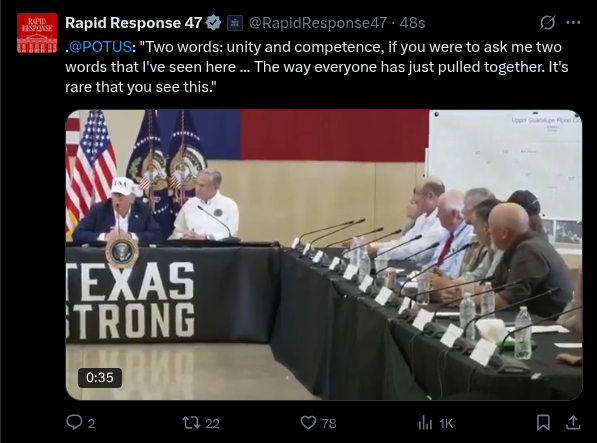Open the Rapid Response 47 display name

coord(134,23)
